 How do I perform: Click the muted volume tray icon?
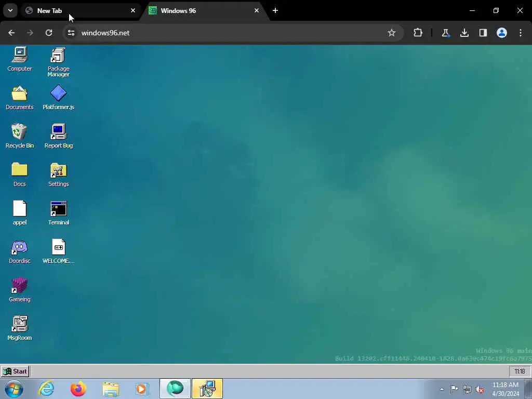point(480,390)
